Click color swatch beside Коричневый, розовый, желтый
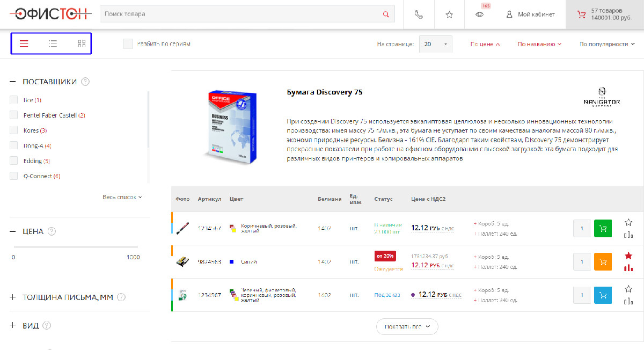The image size is (644, 350). [233, 228]
